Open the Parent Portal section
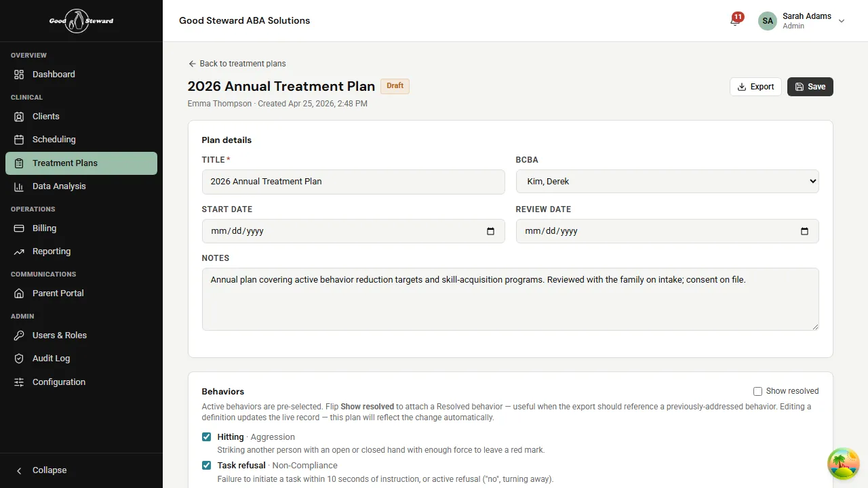868x488 pixels. click(58, 293)
